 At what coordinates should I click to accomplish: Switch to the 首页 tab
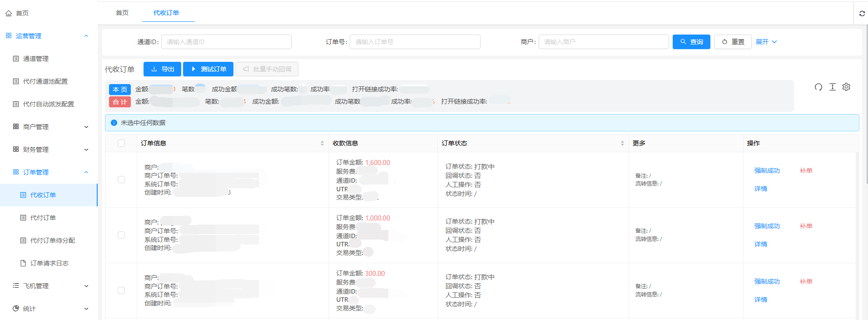pyautogui.click(x=122, y=13)
